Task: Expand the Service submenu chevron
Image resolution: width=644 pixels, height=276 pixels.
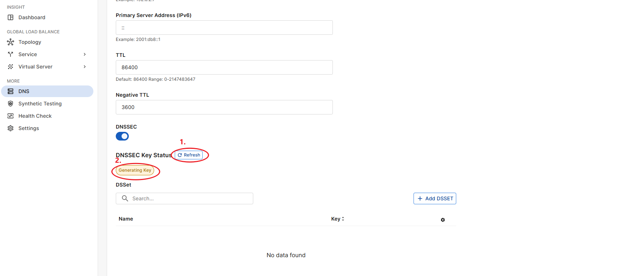Action: 85,54
